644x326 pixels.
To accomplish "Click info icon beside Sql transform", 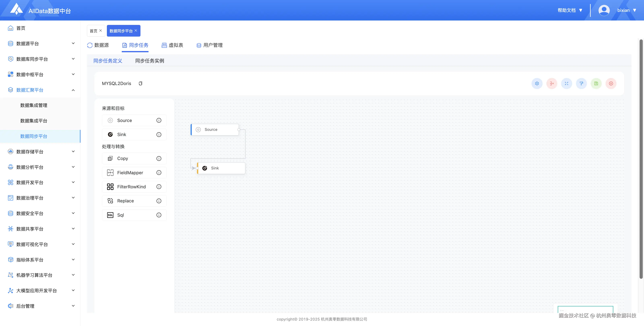I will (x=159, y=215).
